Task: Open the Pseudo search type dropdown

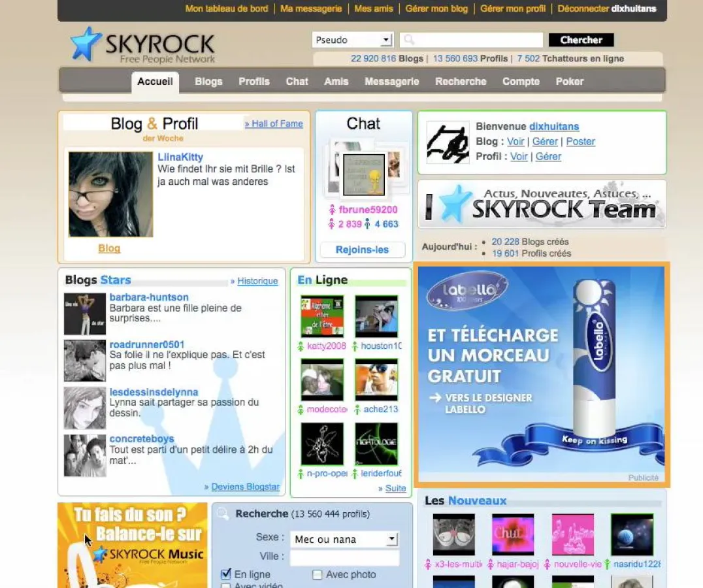Action: (351, 40)
